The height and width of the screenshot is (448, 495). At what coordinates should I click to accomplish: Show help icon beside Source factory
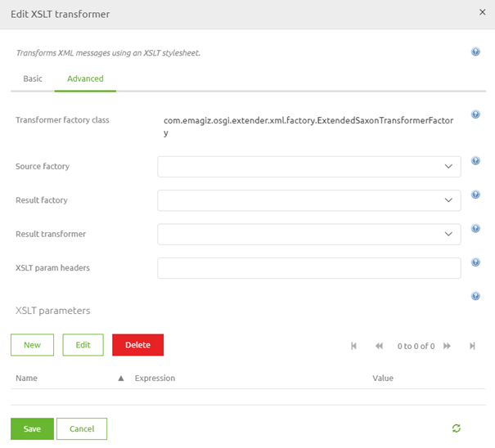point(475,160)
